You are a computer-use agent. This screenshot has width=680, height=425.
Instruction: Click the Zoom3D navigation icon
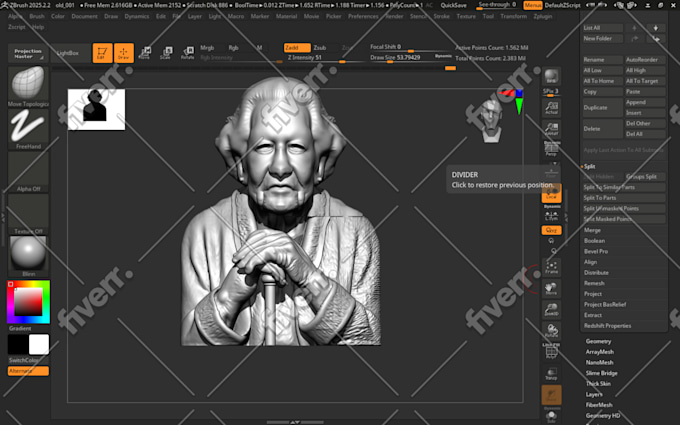[x=551, y=309]
